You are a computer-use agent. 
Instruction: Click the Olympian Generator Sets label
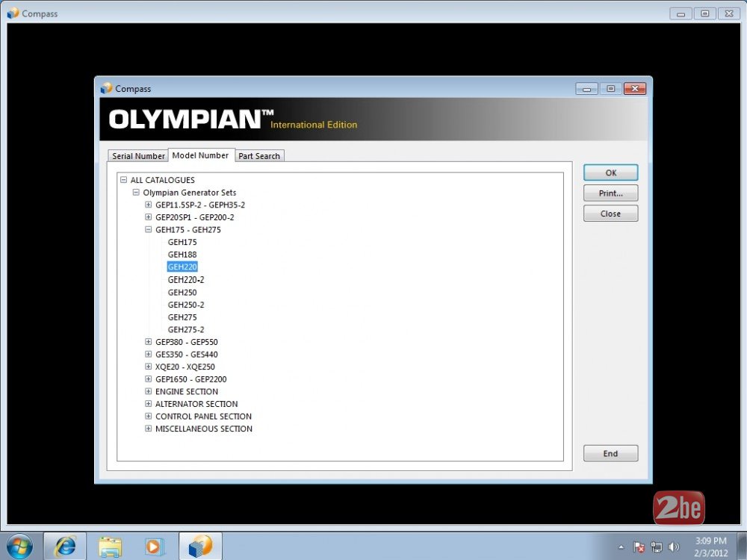point(190,193)
